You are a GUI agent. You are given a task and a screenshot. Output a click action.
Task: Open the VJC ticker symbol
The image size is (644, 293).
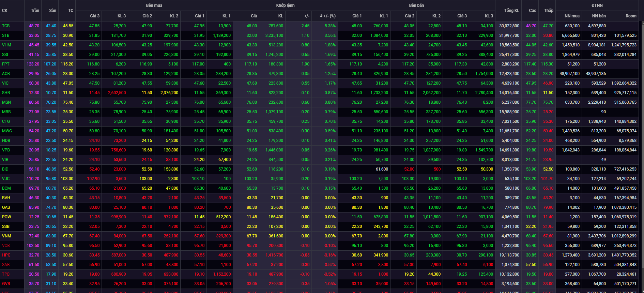point(6,179)
